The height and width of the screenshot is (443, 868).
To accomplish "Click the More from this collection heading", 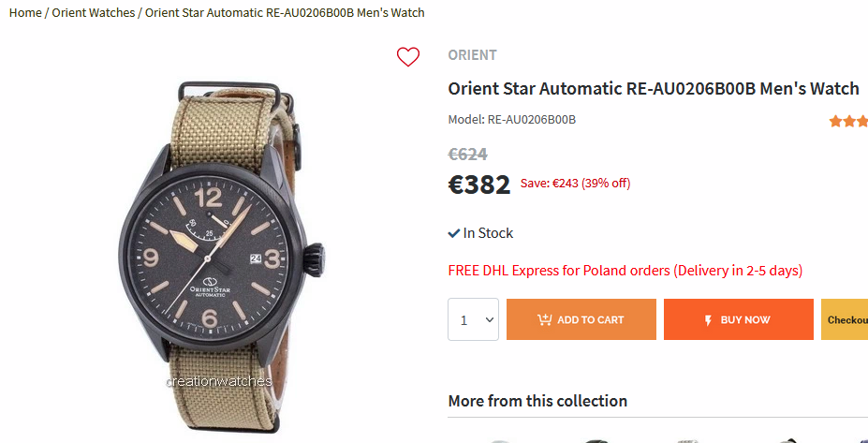I will [x=537, y=401].
